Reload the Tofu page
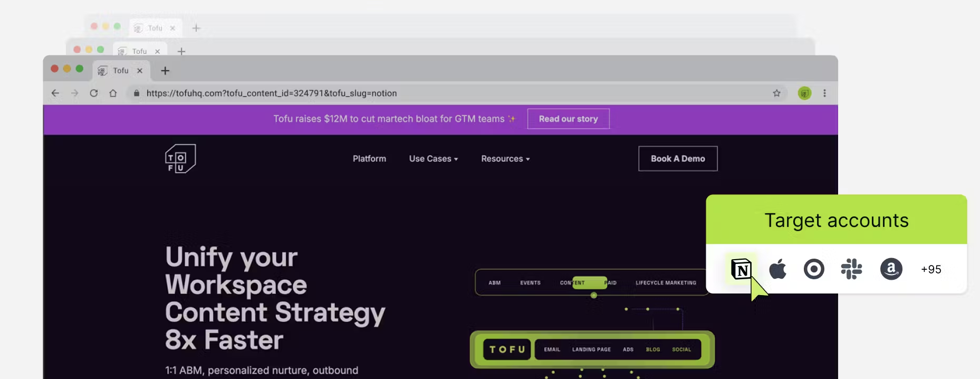The height and width of the screenshot is (379, 980). 94,93
